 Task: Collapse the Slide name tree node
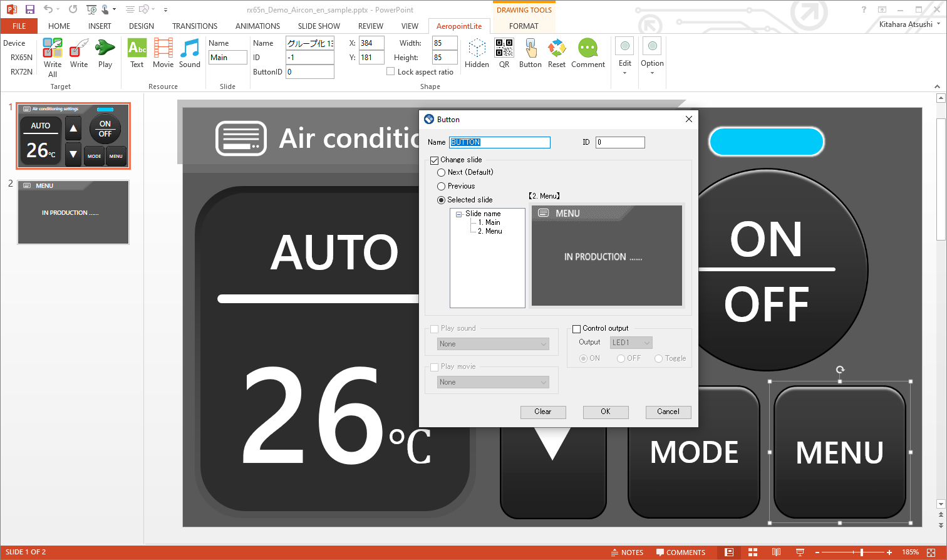[x=458, y=214]
